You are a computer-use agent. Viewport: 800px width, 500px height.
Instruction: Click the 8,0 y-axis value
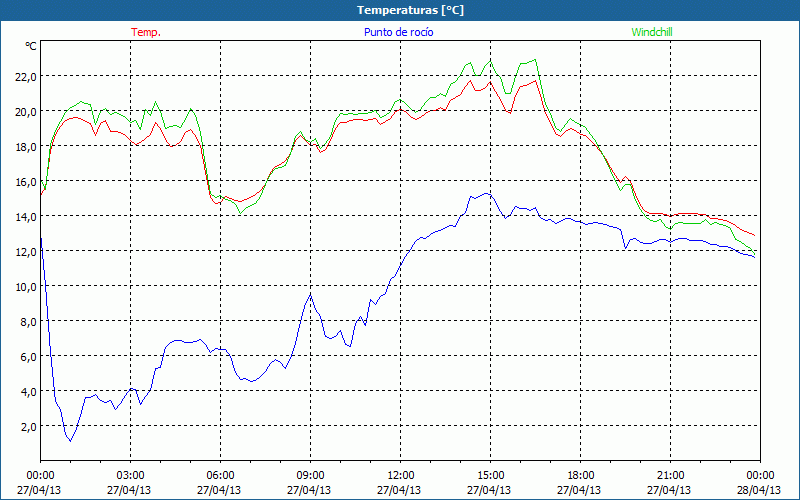point(28,322)
